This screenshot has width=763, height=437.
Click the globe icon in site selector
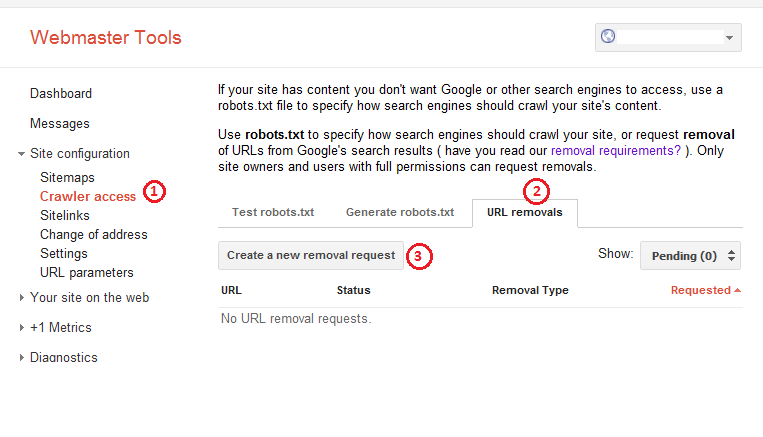click(608, 36)
